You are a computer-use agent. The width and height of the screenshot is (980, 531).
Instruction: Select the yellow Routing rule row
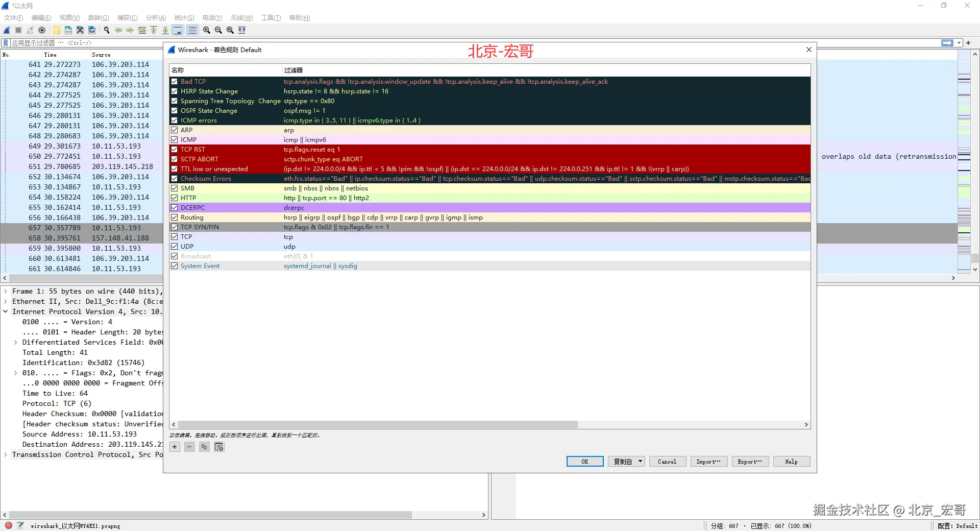(x=490, y=218)
